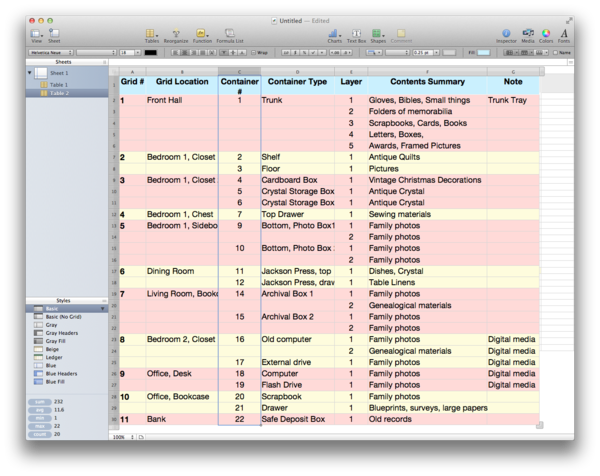
Task: Open the Inspector panel
Action: click(x=506, y=33)
